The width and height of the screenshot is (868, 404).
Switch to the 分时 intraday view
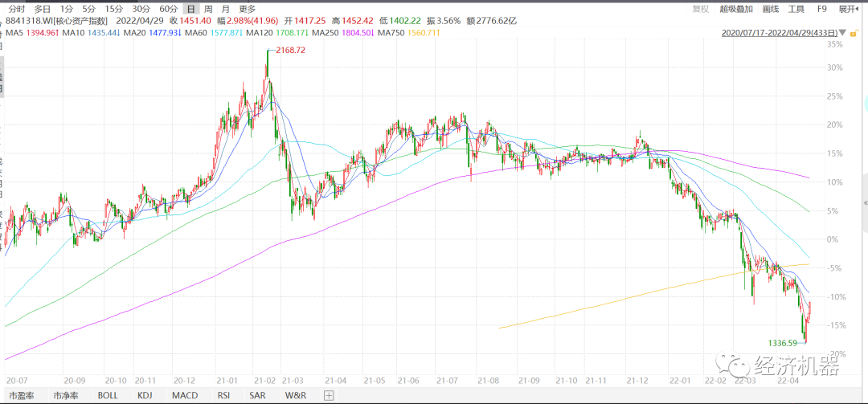pos(15,9)
